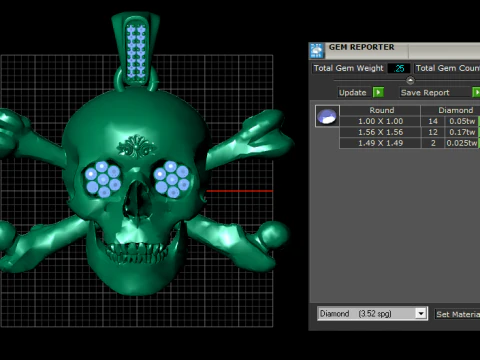Click the Round column header
The height and width of the screenshot is (360, 480).
click(x=380, y=110)
